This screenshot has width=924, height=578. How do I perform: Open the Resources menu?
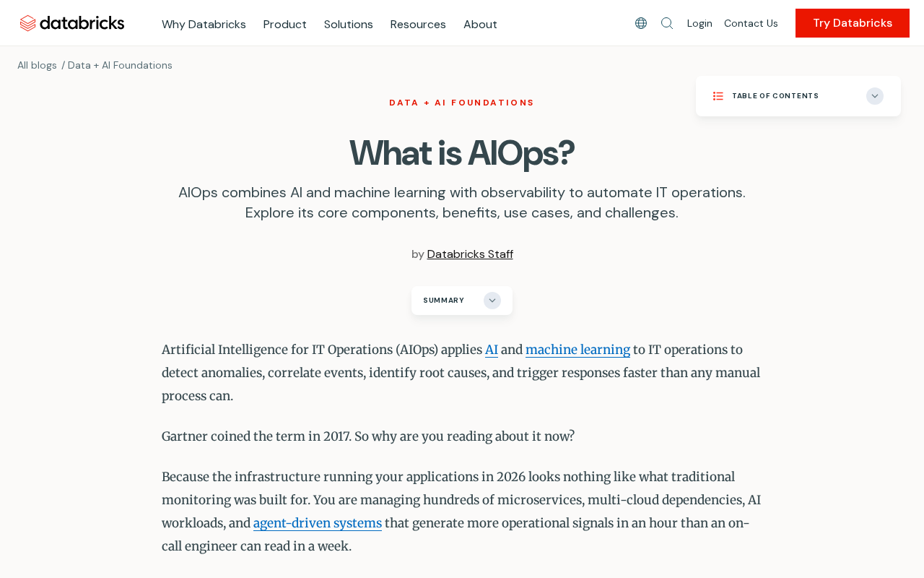click(x=418, y=24)
